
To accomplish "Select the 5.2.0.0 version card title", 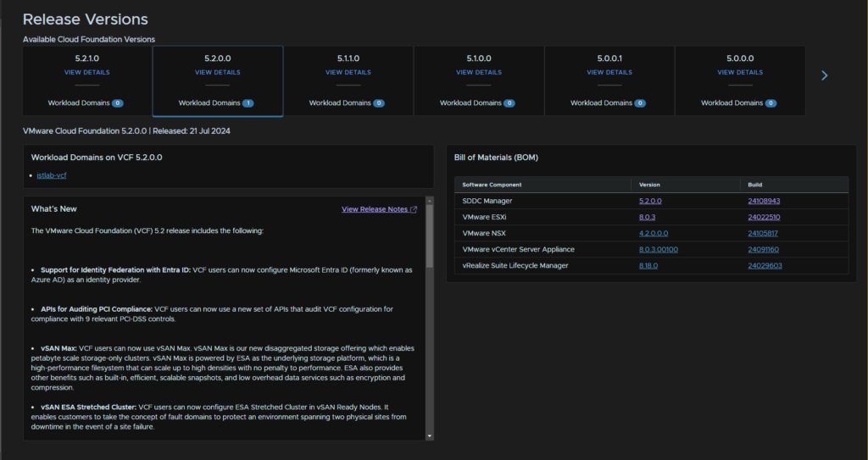I will tap(218, 58).
